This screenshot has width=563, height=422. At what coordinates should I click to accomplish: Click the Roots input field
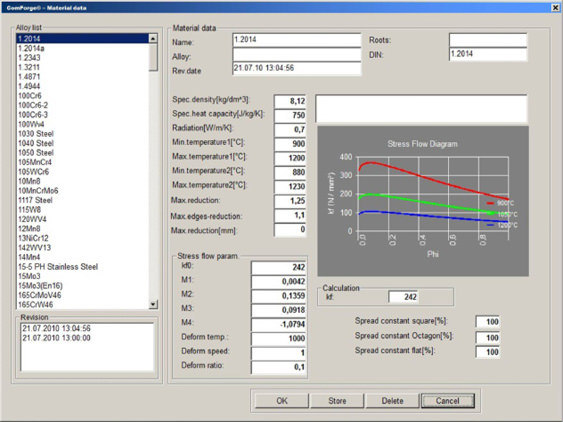click(488, 40)
